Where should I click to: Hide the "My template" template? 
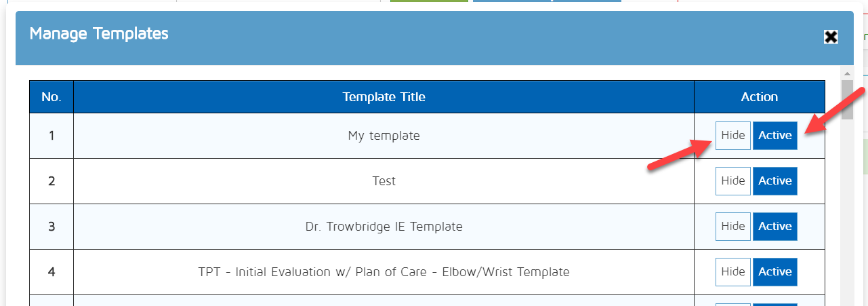pyautogui.click(x=732, y=136)
